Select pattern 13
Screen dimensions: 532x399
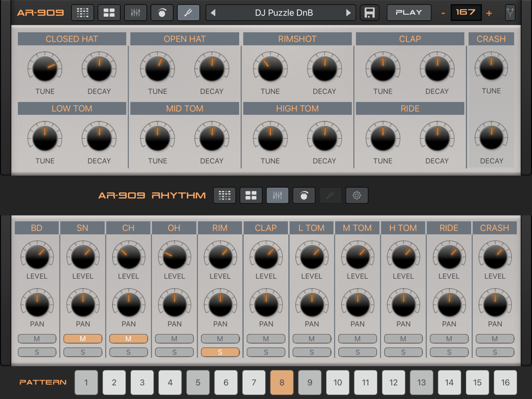pyautogui.click(x=422, y=383)
